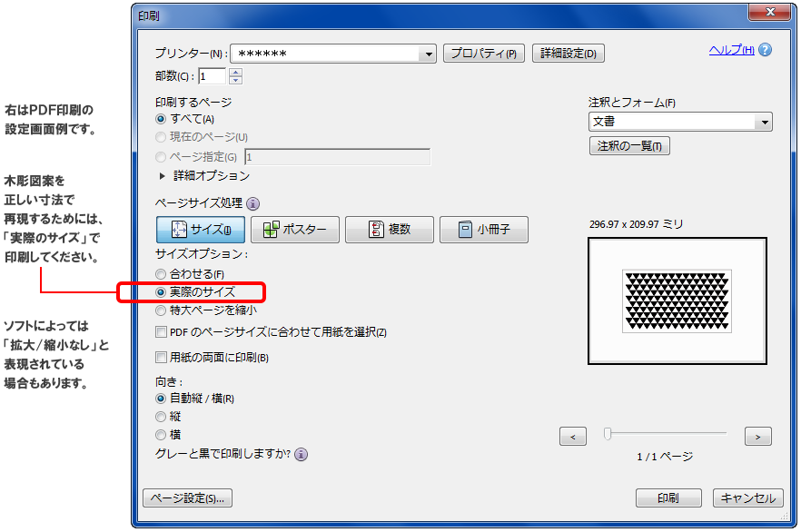Click the 印刷 button
This screenshot has width=801, height=532.
point(668,498)
